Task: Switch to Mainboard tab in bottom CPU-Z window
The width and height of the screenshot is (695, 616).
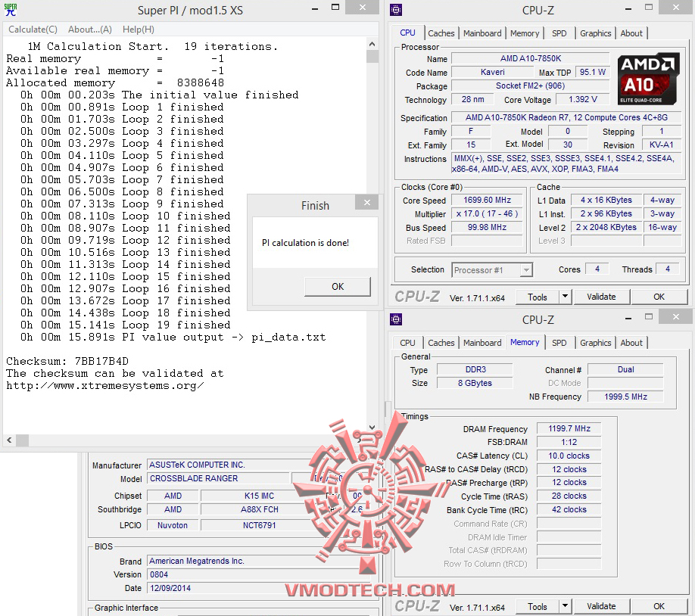Action: [x=482, y=343]
